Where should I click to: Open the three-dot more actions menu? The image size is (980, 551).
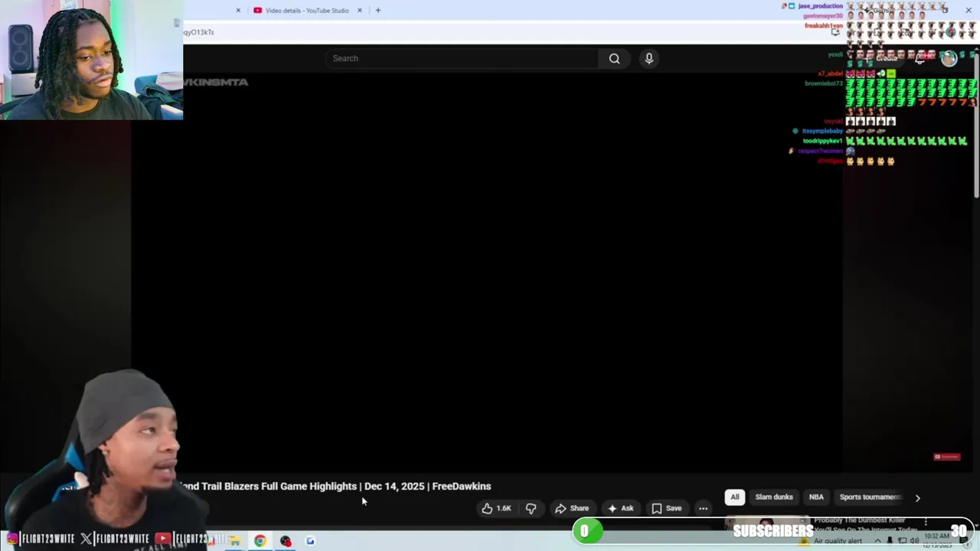703,508
